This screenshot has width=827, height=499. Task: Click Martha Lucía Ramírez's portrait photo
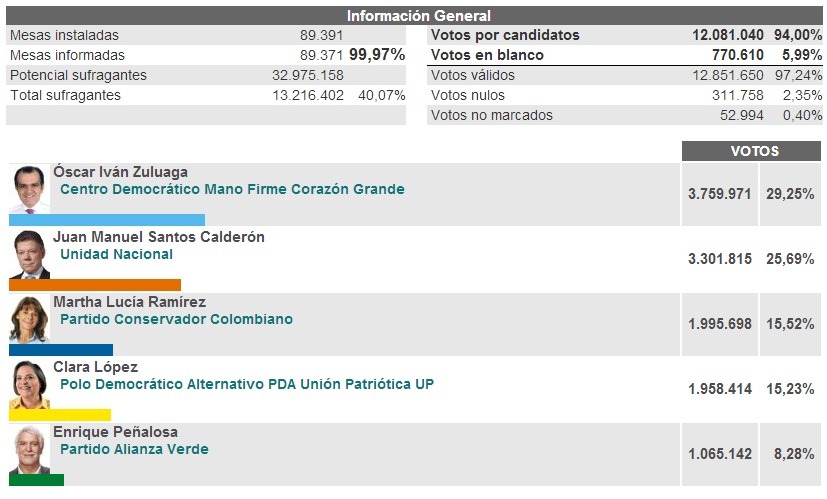30,319
